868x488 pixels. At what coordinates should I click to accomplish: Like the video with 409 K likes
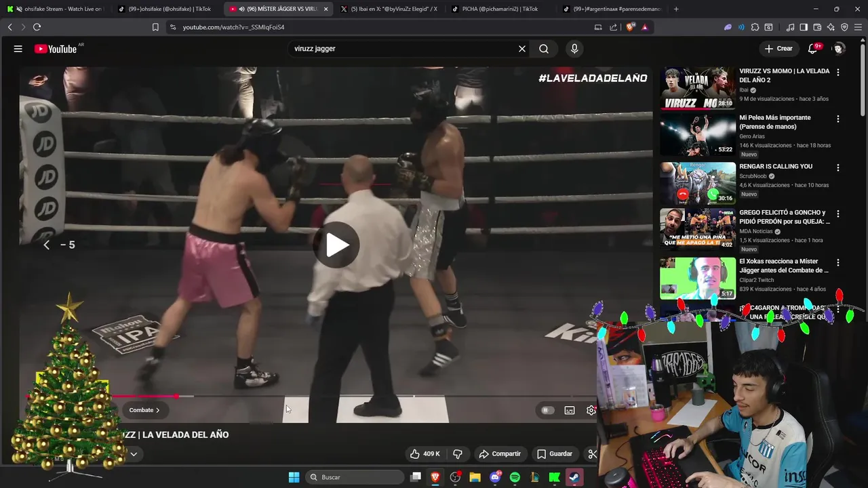click(425, 454)
